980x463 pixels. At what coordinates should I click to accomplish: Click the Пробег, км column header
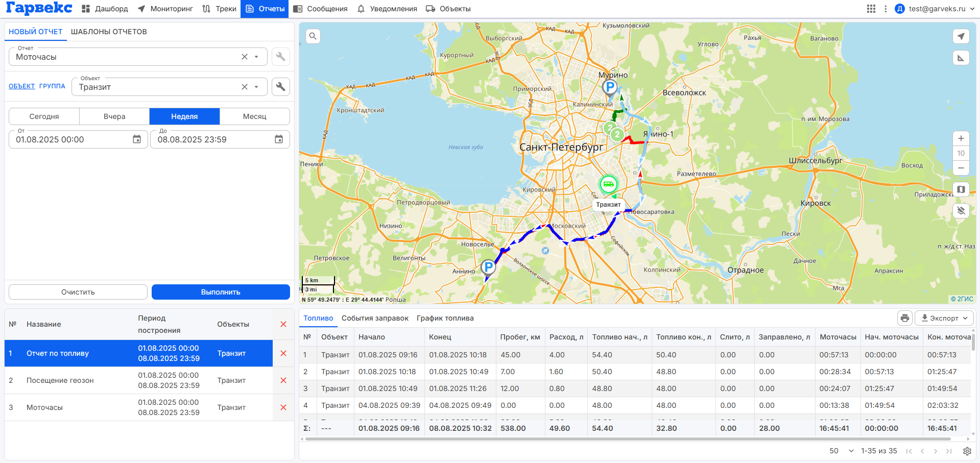(x=520, y=337)
